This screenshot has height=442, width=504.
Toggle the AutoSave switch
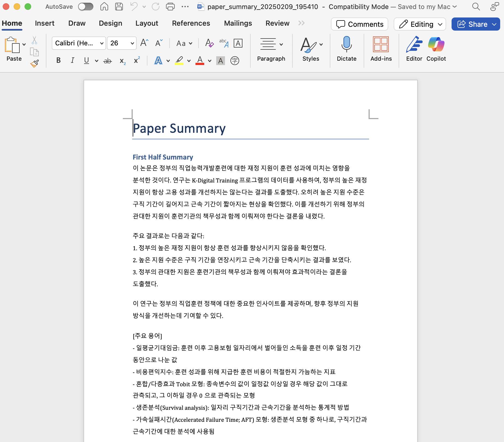pyautogui.click(x=85, y=7)
